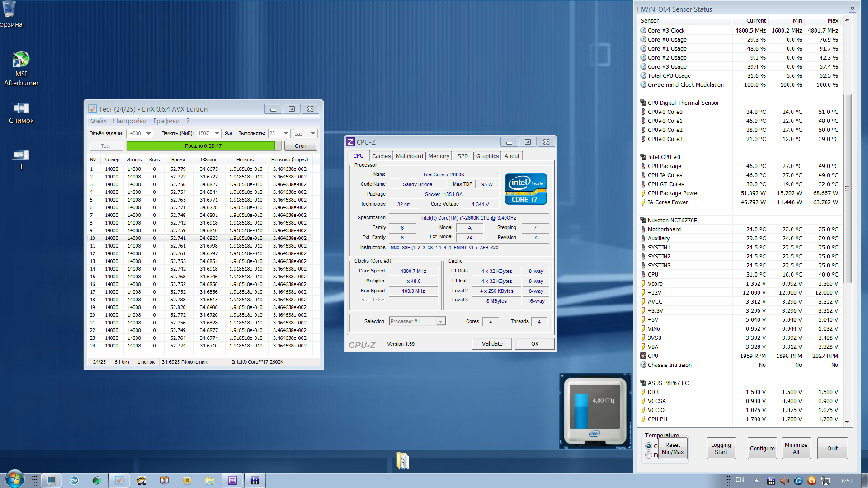Image resolution: width=868 pixels, height=488 pixels.
Task: Click the volume speaker tray icon
Action: pyautogui.click(x=784, y=481)
